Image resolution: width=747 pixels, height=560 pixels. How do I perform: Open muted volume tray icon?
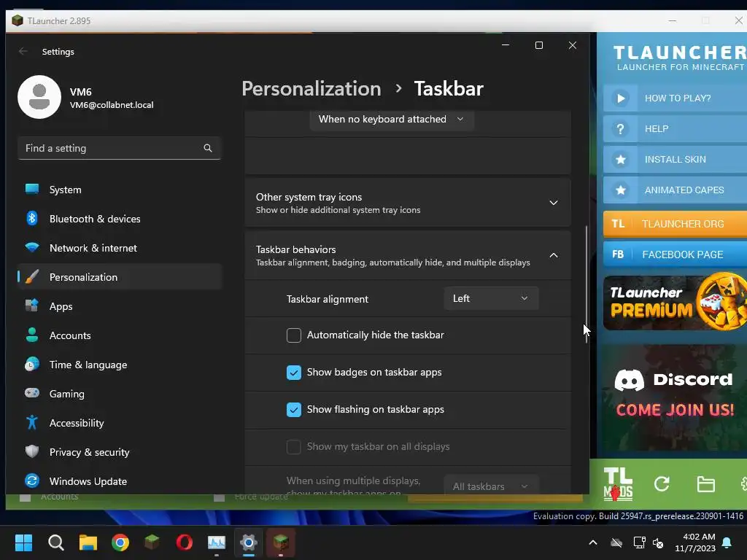click(659, 542)
